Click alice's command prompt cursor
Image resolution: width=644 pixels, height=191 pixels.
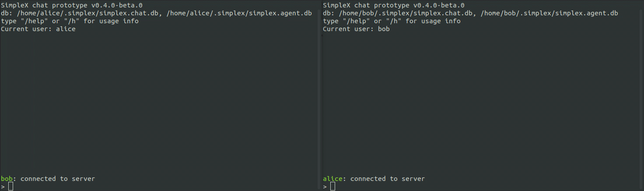pos(11,187)
